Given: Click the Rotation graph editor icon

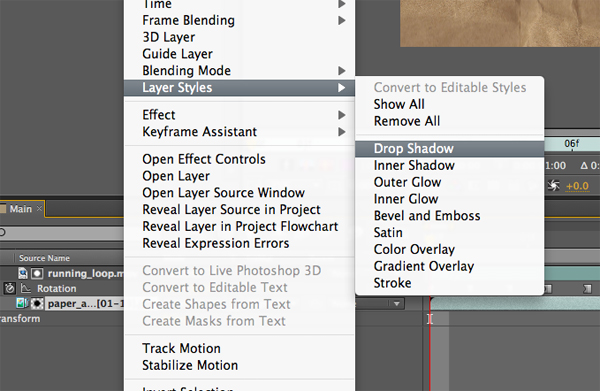Looking at the screenshot, I should pyautogui.click(x=26, y=288).
